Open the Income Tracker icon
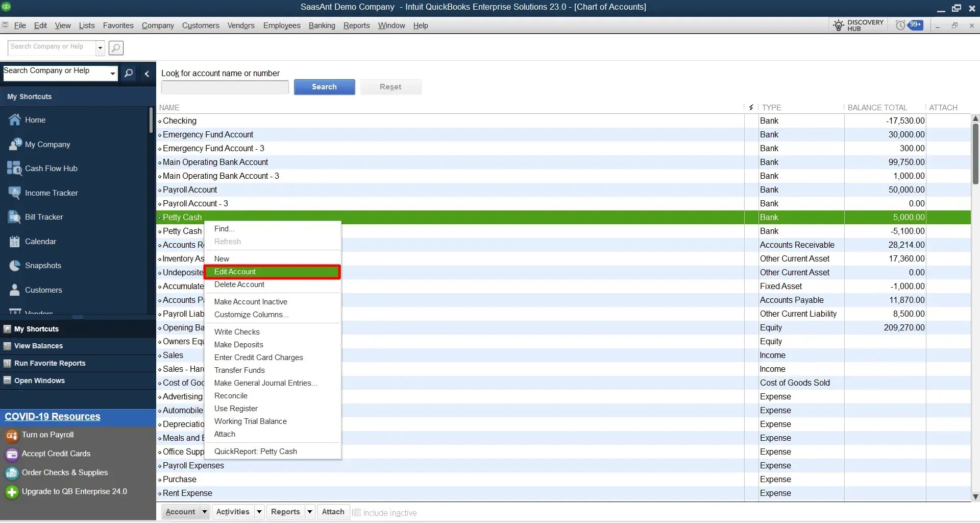Viewport: 980px width, 523px height. (15, 193)
